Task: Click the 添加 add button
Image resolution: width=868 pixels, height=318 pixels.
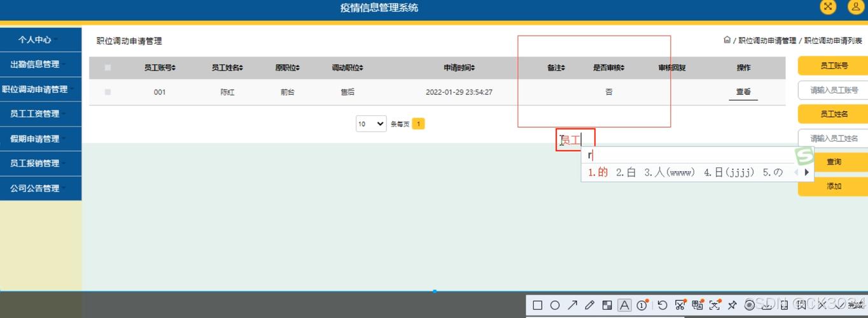Action: pos(833,186)
